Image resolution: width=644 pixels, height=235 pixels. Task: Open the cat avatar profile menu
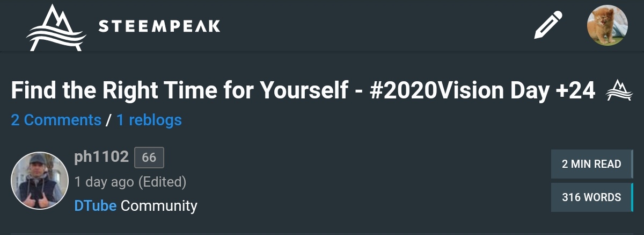[607, 26]
